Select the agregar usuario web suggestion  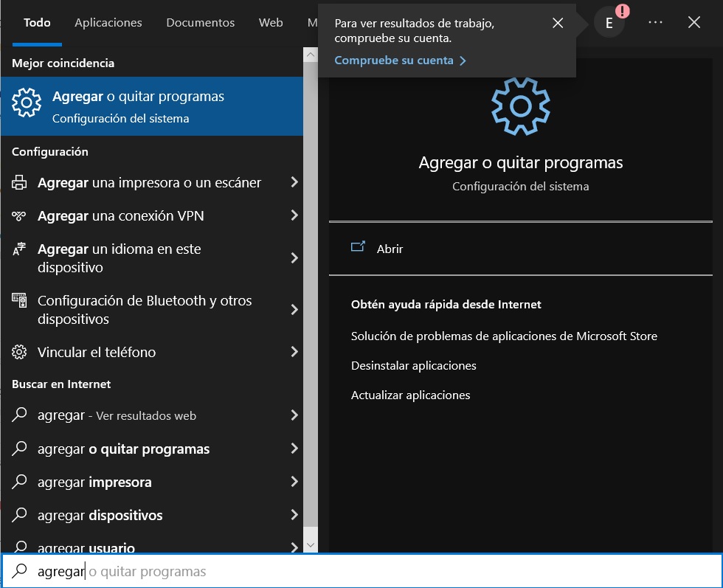[x=152, y=544]
